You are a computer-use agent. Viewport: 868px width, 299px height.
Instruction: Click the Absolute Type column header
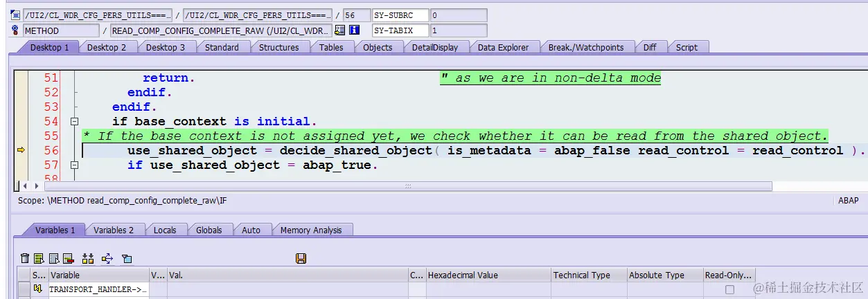point(665,275)
